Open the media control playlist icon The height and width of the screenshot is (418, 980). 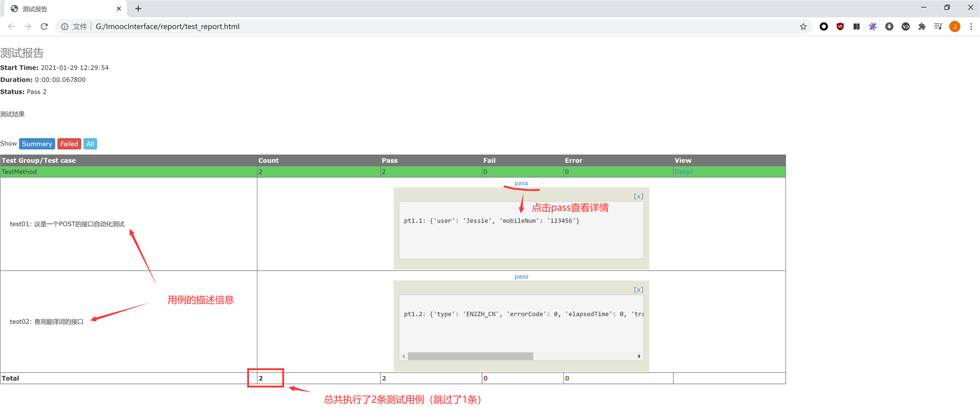(x=938, y=27)
